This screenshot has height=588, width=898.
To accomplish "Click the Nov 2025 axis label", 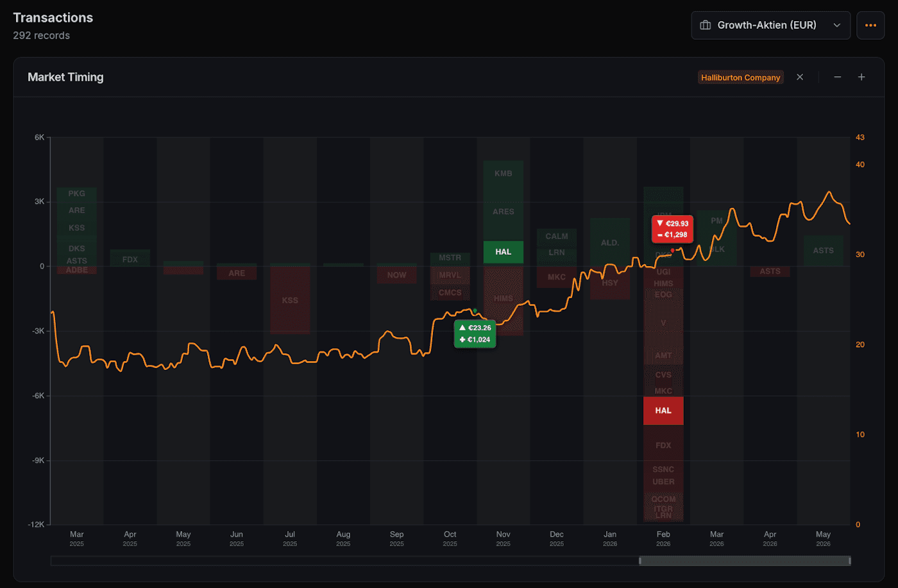I will [x=504, y=539].
